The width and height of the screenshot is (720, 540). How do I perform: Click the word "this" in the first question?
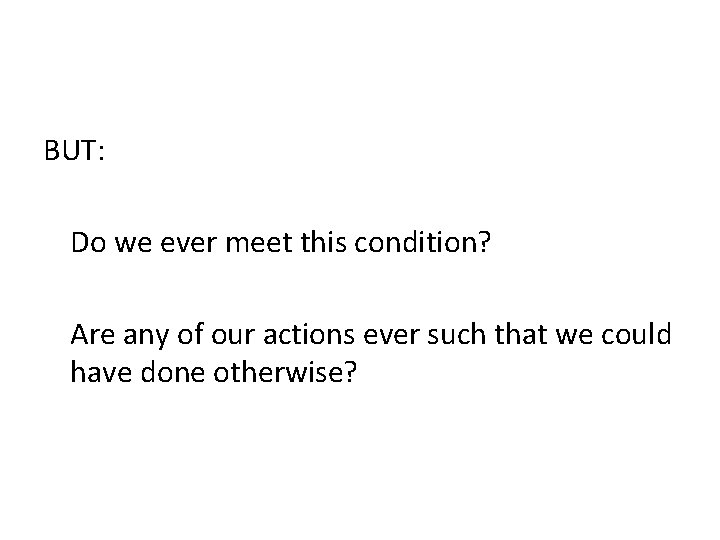(x=321, y=243)
